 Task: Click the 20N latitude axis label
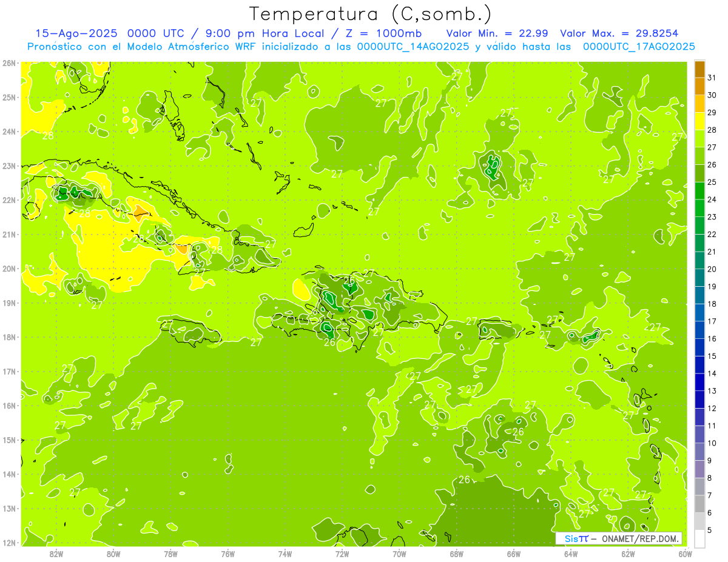10,269
